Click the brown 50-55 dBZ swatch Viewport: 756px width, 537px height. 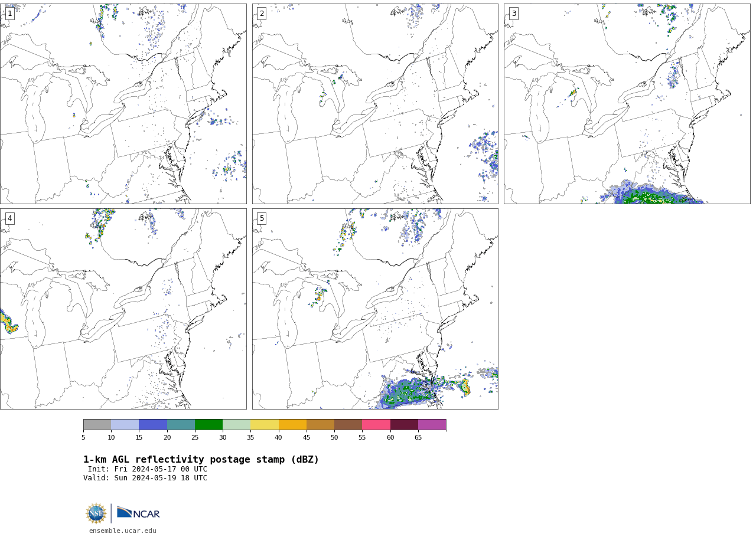[x=348, y=425]
